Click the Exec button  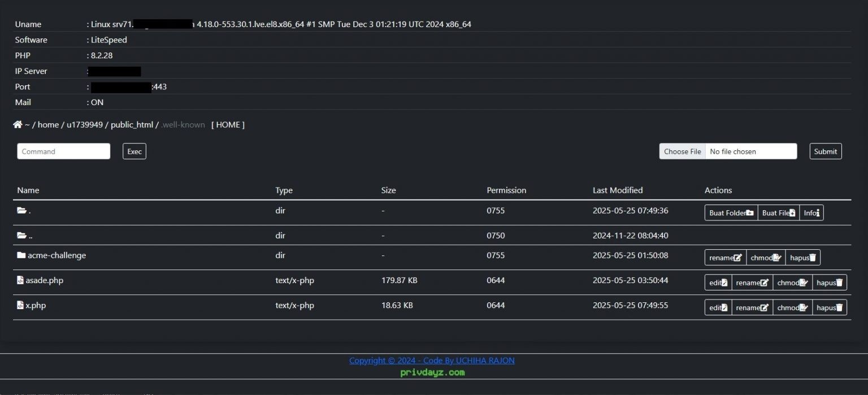click(x=134, y=151)
